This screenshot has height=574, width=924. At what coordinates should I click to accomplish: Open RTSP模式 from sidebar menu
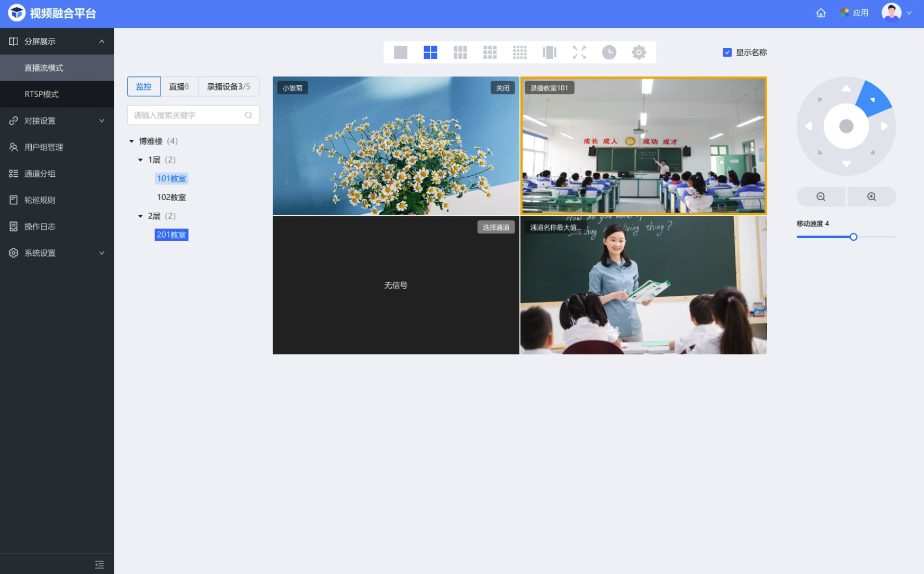(x=42, y=94)
